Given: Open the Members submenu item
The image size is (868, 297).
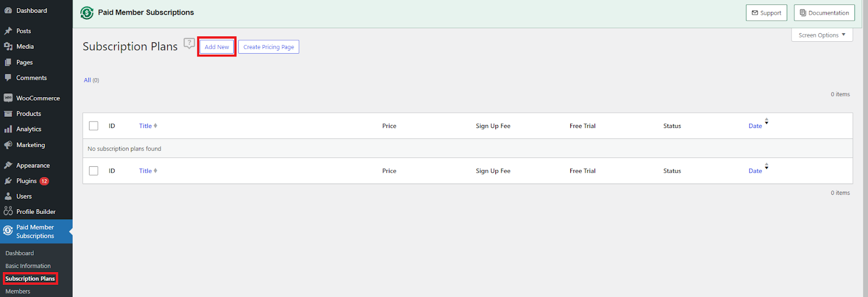Looking at the screenshot, I should 18,292.
